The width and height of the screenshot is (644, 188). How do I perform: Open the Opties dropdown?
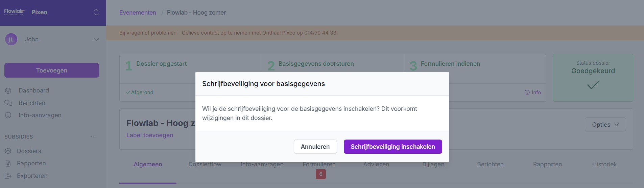[x=605, y=125]
